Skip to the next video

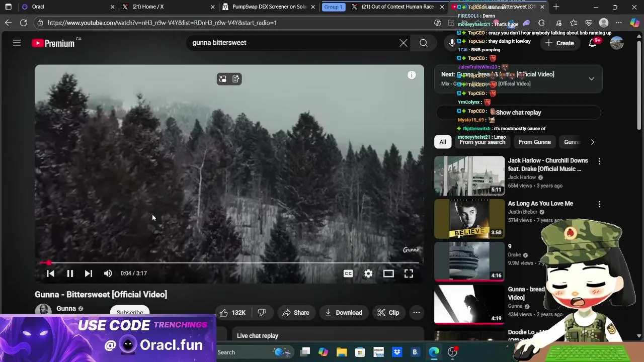click(x=89, y=274)
